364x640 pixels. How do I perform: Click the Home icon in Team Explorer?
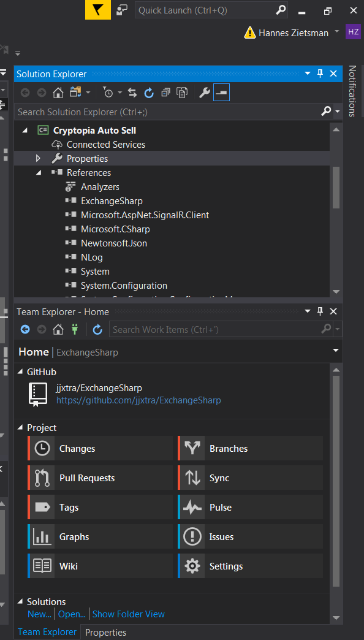[x=58, y=329]
